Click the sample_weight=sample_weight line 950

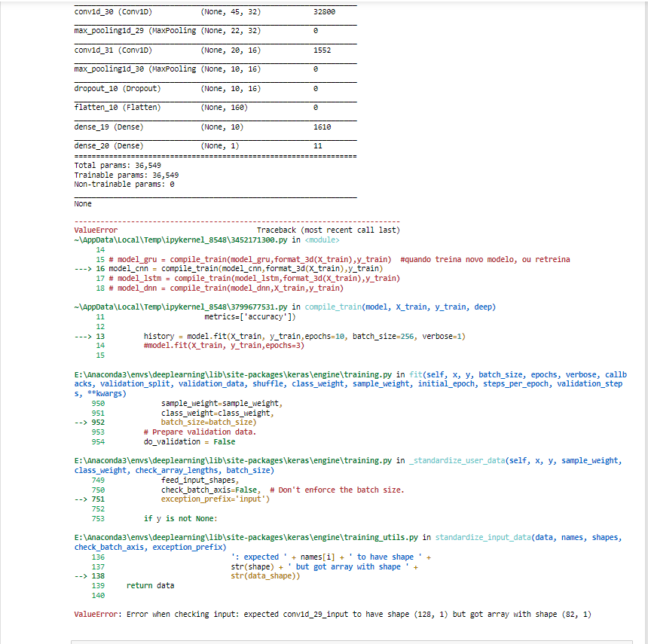coord(222,404)
